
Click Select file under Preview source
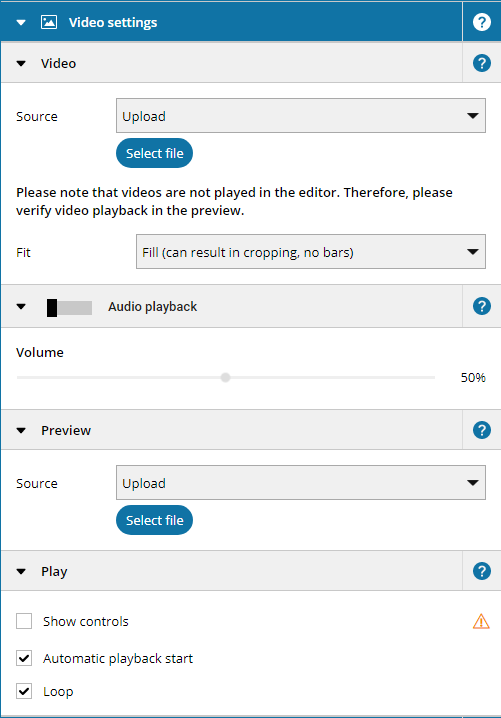pyautogui.click(x=154, y=520)
